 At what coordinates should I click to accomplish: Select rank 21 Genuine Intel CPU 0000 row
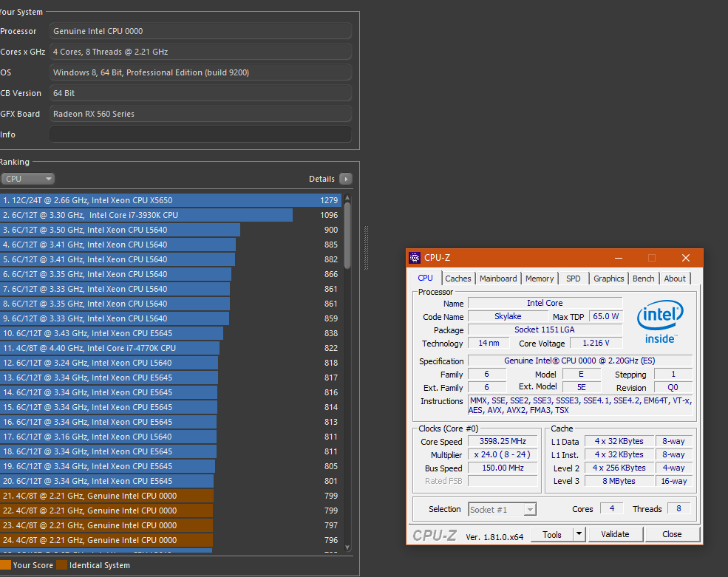click(171, 496)
